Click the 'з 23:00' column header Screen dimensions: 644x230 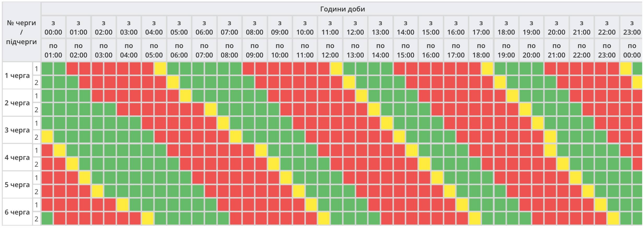[x=631, y=27]
